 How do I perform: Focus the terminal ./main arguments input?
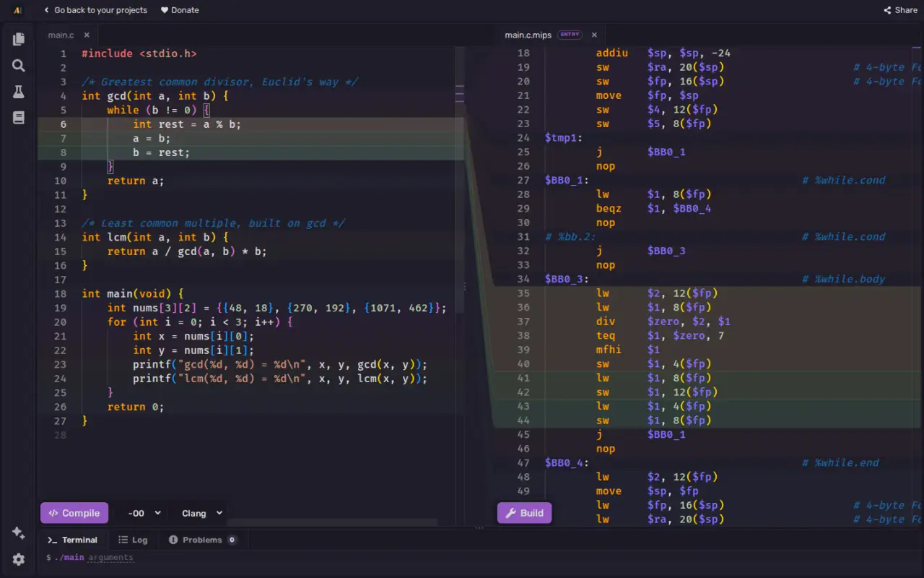110,558
